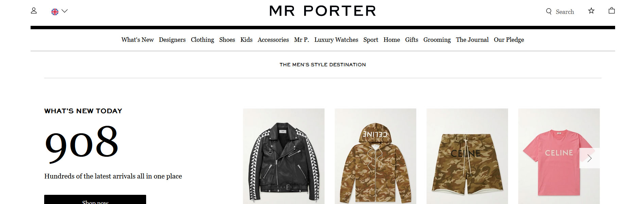Click the UK flag icon
Image resolution: width=644 pixels, height=204 pixels.
[x=55, y=12]
